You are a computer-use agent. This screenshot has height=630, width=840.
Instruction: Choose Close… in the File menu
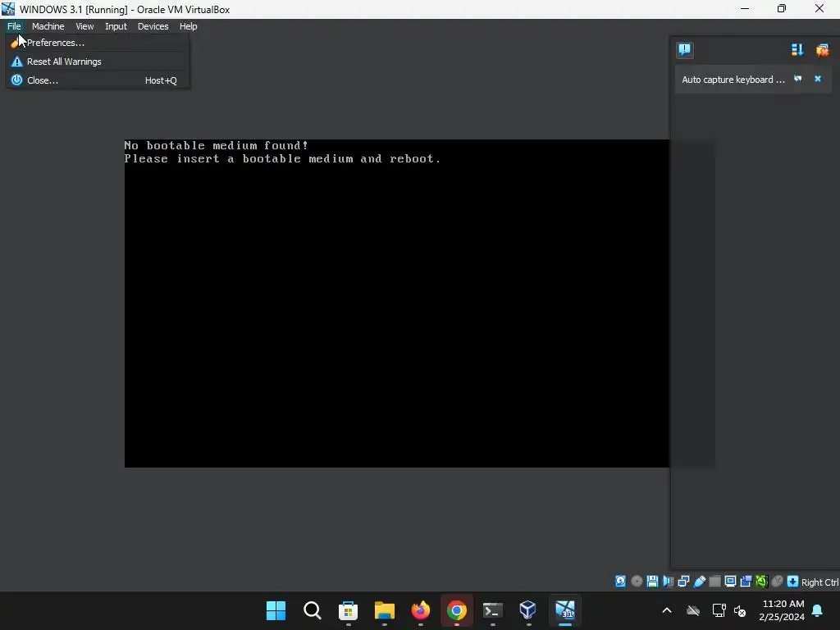[98, 80]
